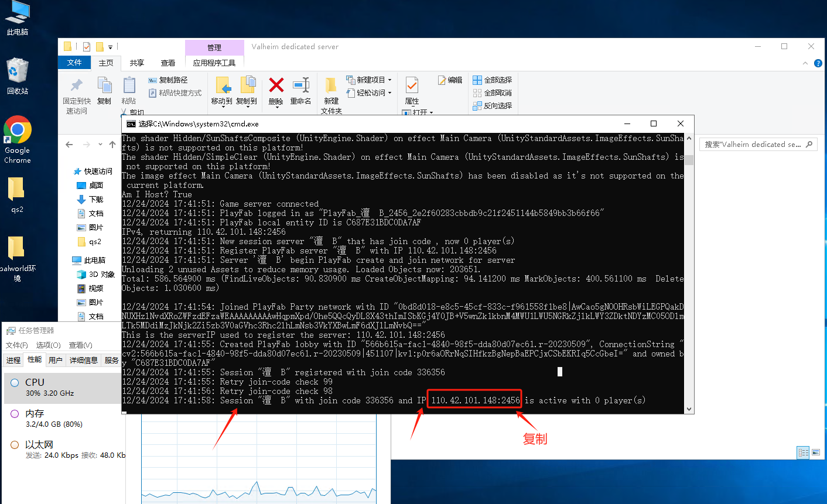Viewport: 827px width, 504px height.
Task: Click 下载 (Downloads) in quick access
Action: pyautogui.click(x=96, y=200)
